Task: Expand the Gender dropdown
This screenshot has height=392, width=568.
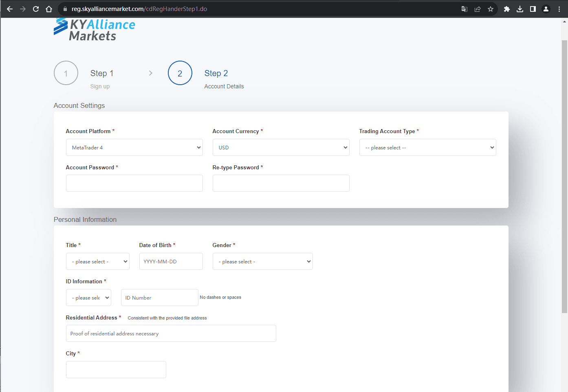Action: pos(263,261)
